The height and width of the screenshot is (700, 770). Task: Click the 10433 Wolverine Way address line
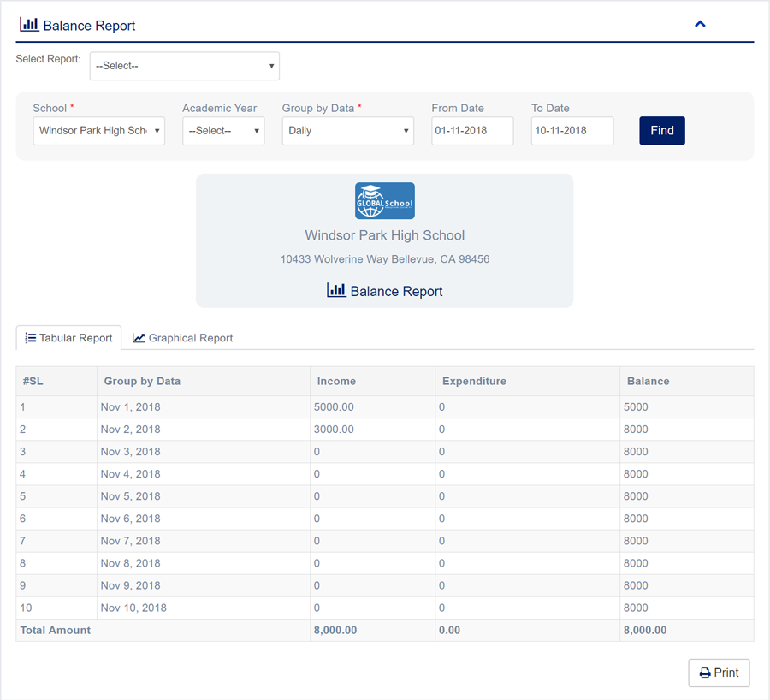click(x=385, y=259)
